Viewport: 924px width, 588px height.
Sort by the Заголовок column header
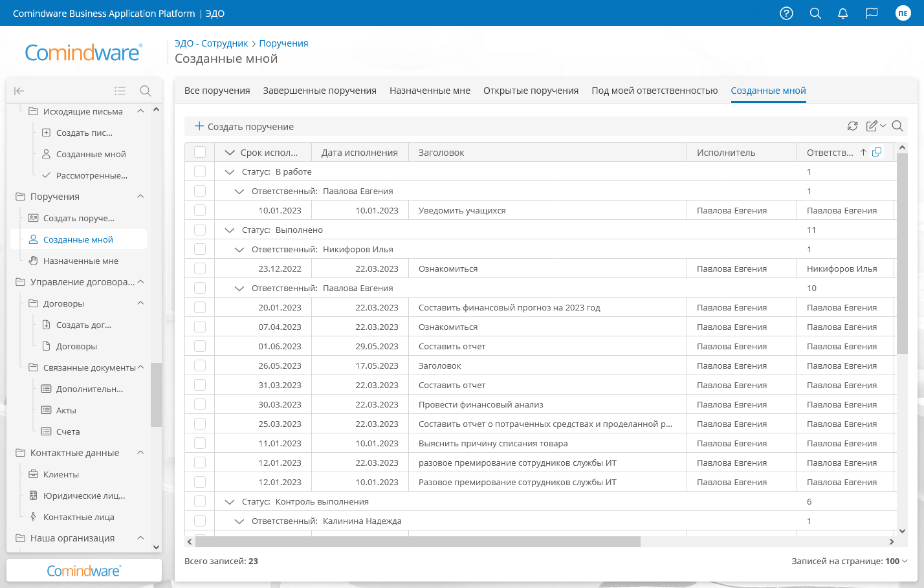point(441,153)
